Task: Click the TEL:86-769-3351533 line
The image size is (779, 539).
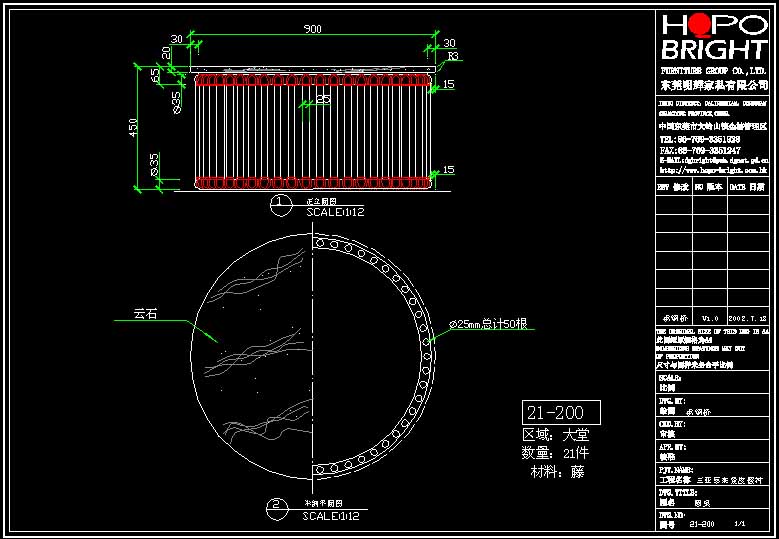Action: click(701, 140)
